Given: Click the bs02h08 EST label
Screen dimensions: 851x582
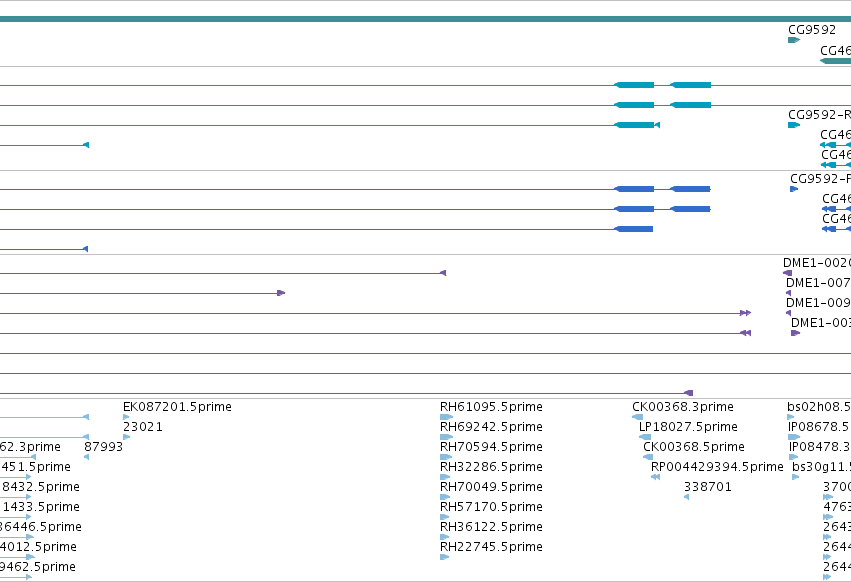Looking at the screenshot, I should 819,407.
